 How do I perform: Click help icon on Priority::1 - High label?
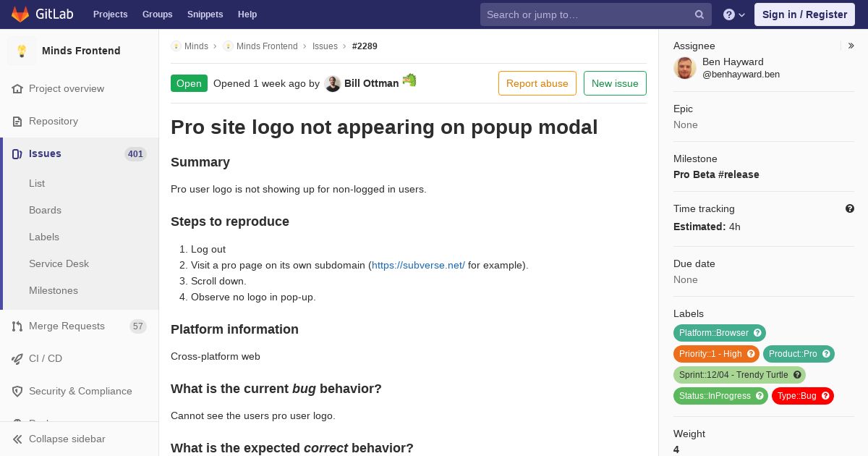(x=751, y=354)
